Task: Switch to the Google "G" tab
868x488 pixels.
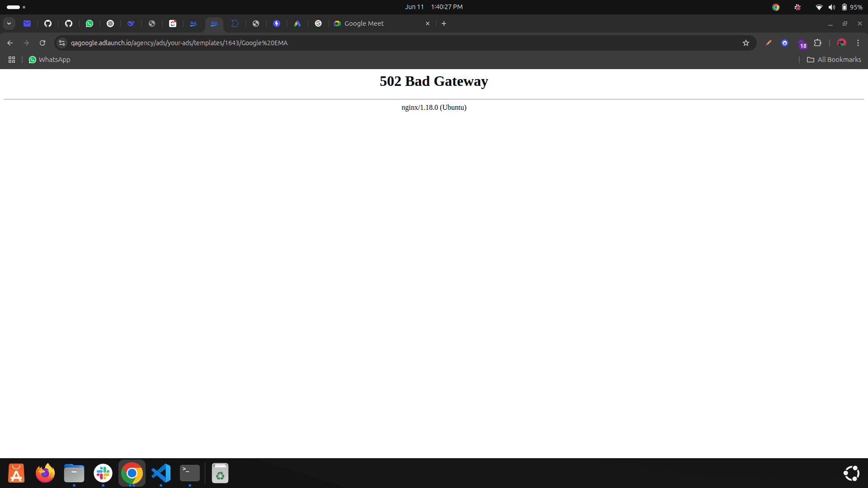Action: 318,23
